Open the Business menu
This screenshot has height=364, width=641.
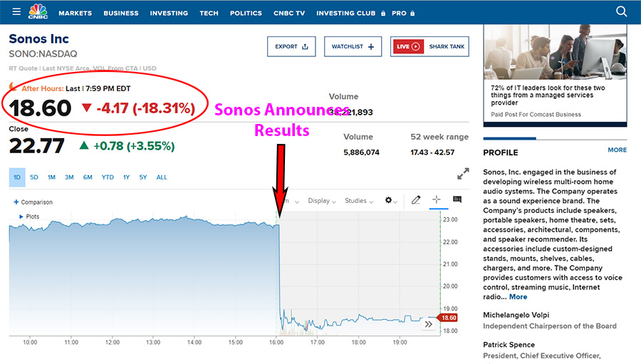(x=121, y=13)
